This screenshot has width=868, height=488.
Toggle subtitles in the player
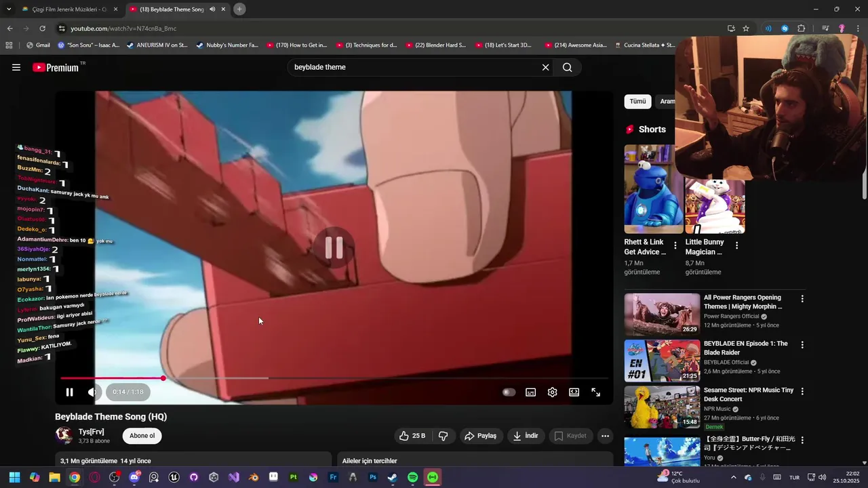click(531, 392)
